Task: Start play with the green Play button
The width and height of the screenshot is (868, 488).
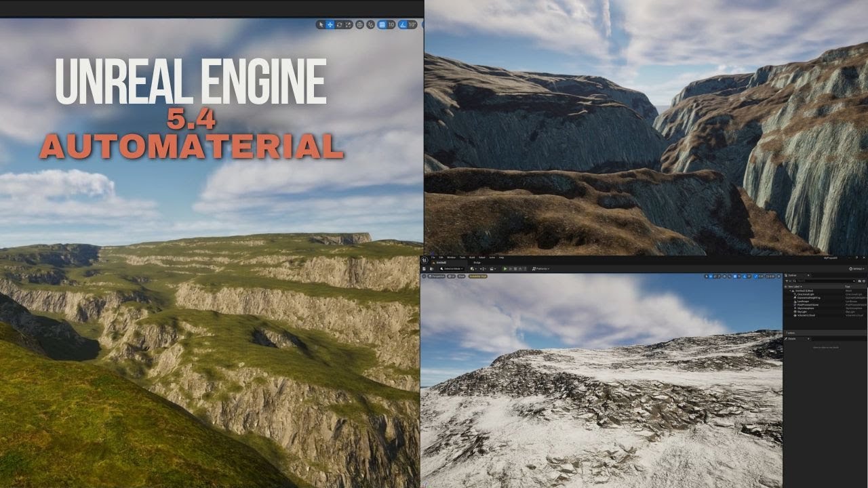Action: click(505, 269)
